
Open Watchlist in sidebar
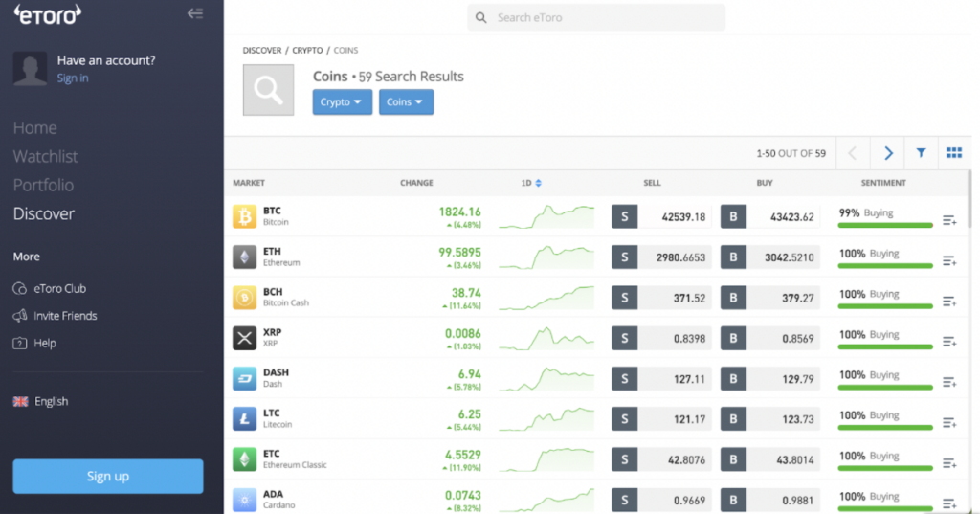coord(46,156)
